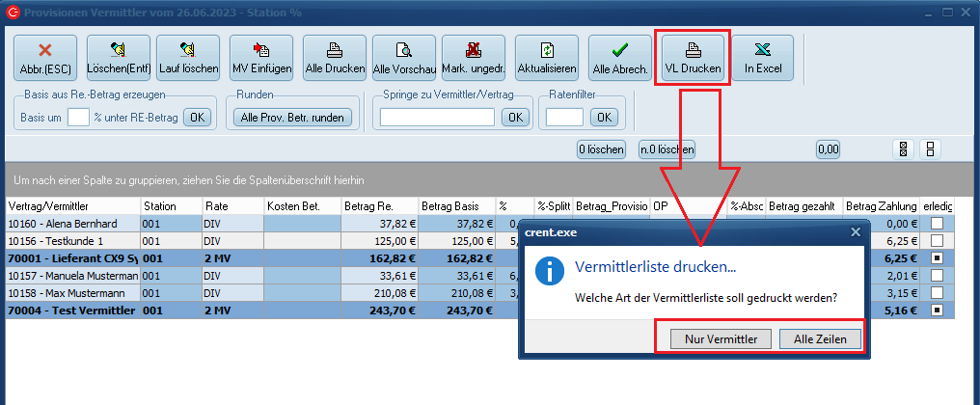Screen dimensions: 980x405
Task: Click the Abbr.(ESC) cancel button
Action: click(x=43, y=59)
